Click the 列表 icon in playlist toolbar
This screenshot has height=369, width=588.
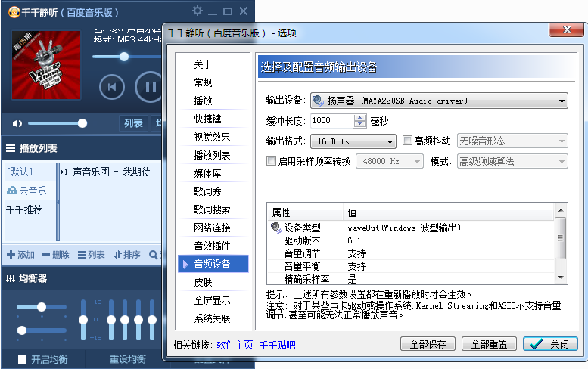pos(82,255)
